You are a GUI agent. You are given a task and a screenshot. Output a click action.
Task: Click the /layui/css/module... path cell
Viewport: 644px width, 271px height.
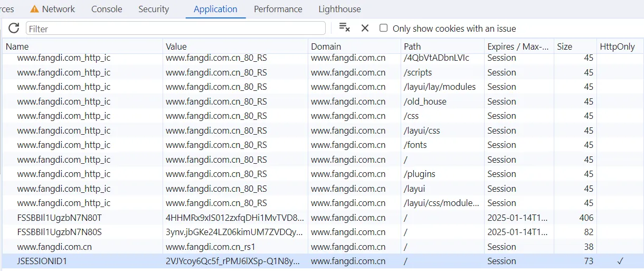coord(441,203)
